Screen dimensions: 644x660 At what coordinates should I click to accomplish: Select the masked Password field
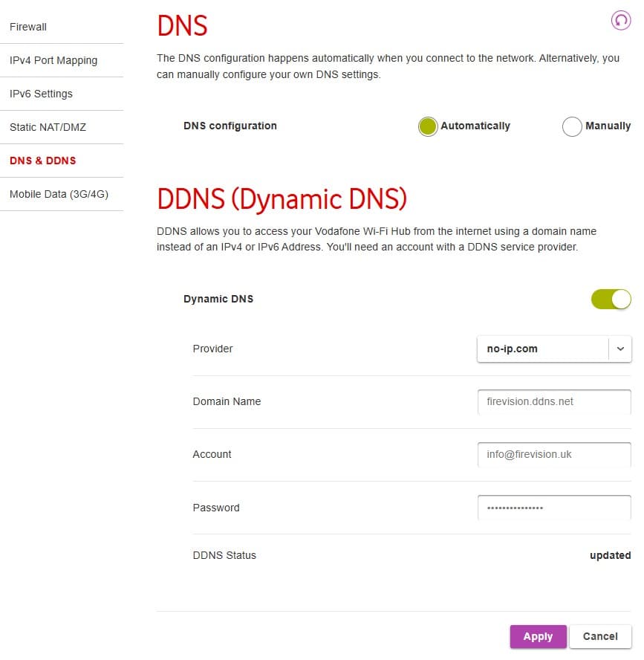coord(554,507)
